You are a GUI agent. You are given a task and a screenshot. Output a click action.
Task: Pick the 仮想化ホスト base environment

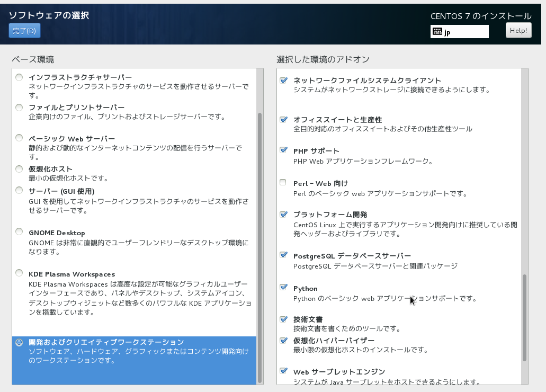point(19,168)
